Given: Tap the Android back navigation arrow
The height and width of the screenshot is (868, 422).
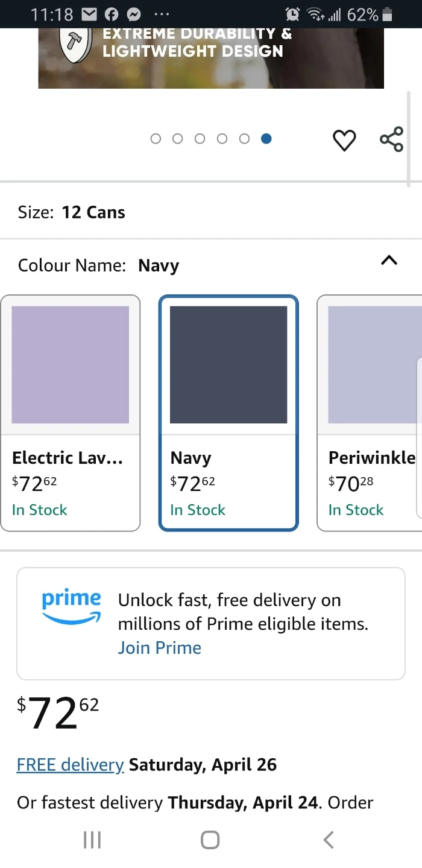Looking at the screenshot, I should (328, 840).
